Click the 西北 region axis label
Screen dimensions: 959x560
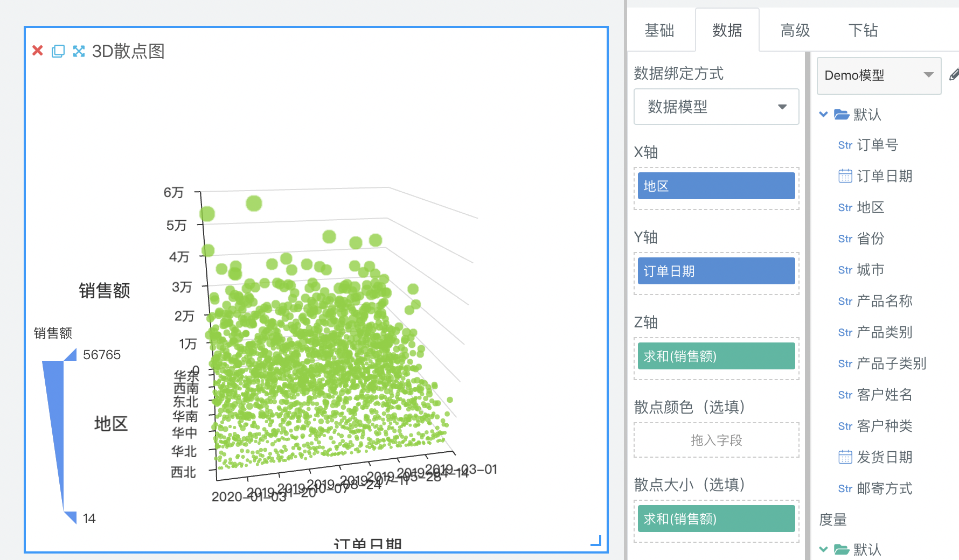(183, 472)
